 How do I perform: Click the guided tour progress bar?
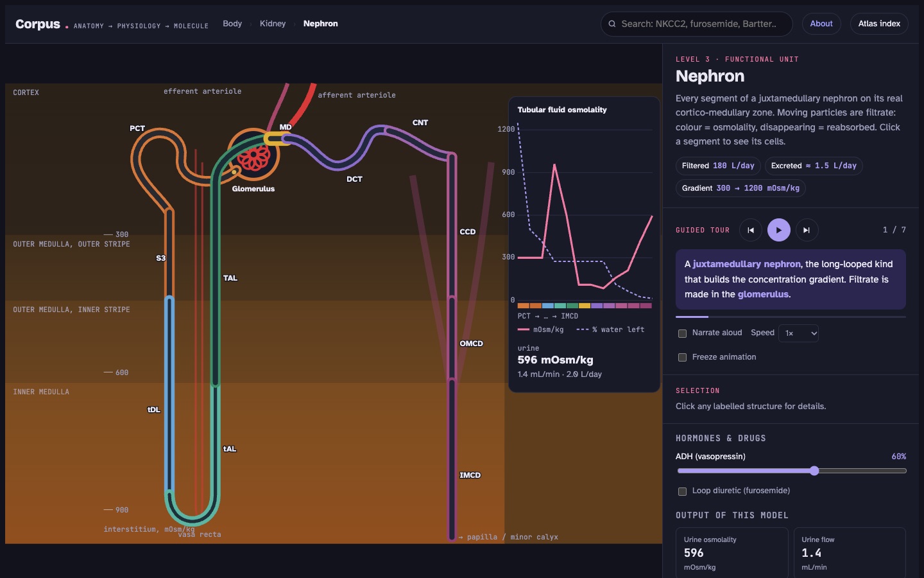791,317
